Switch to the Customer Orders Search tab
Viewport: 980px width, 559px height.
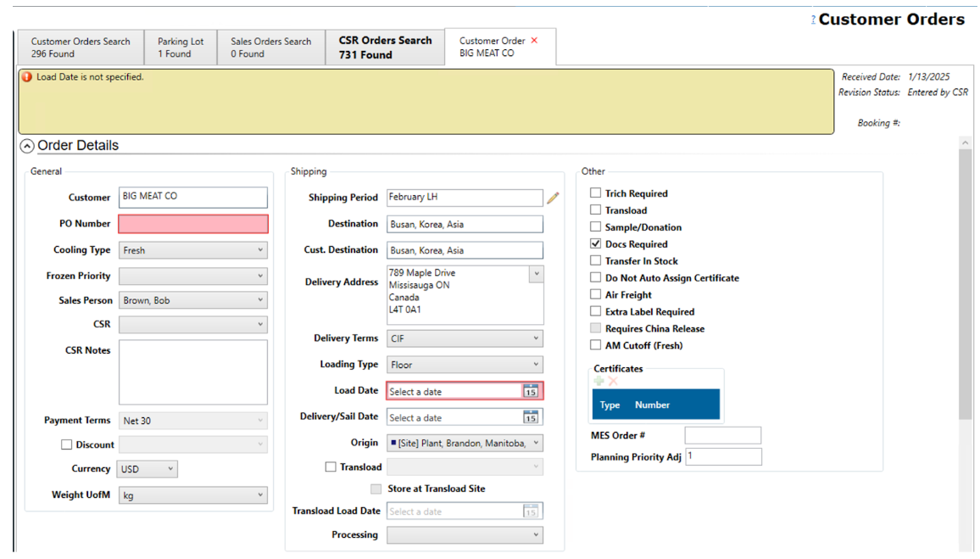(81, 48)
